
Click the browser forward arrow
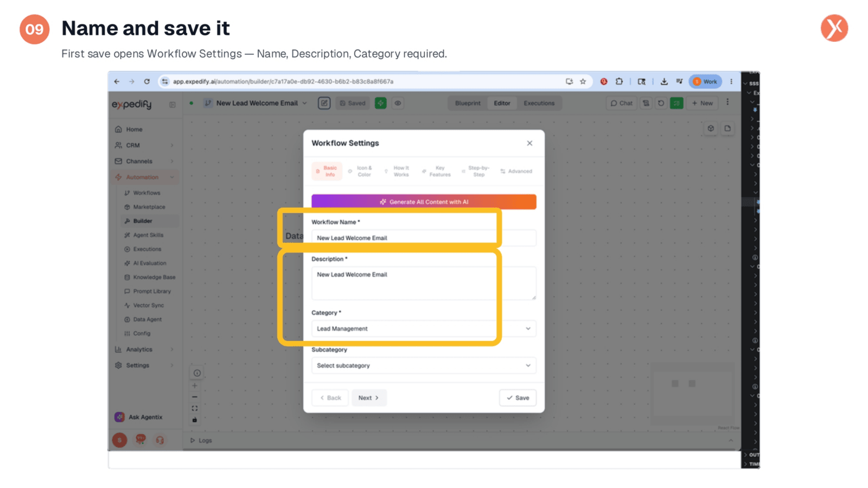[131, 81]
